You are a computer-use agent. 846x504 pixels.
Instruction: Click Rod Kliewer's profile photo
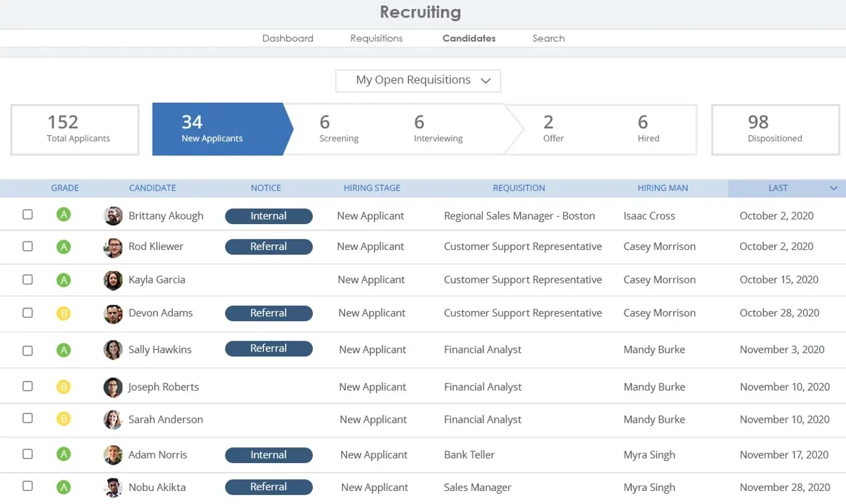113,247
